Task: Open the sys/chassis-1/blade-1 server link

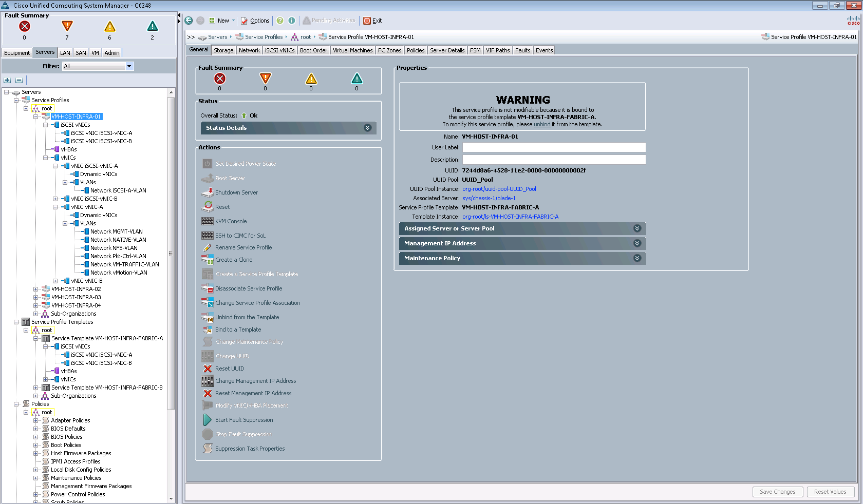Action: (489, 198)
